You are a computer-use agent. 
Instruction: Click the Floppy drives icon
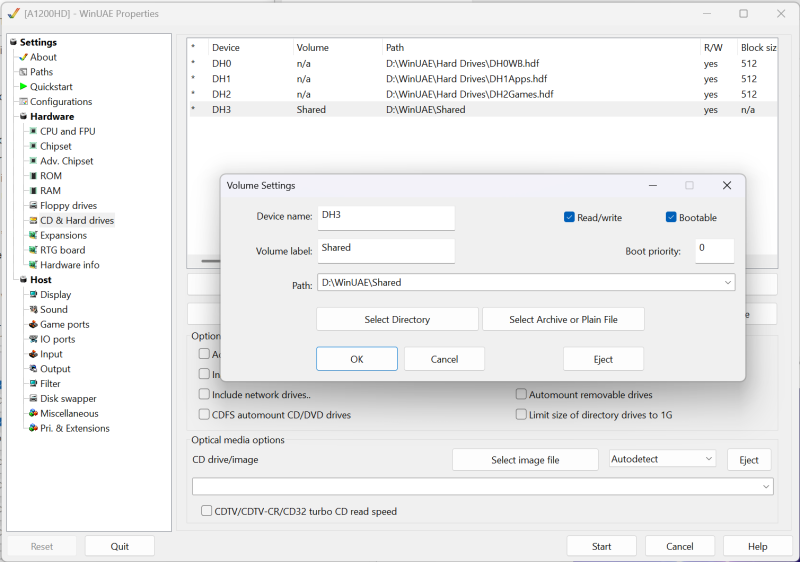pyautogui.click(x=33, y=205)
